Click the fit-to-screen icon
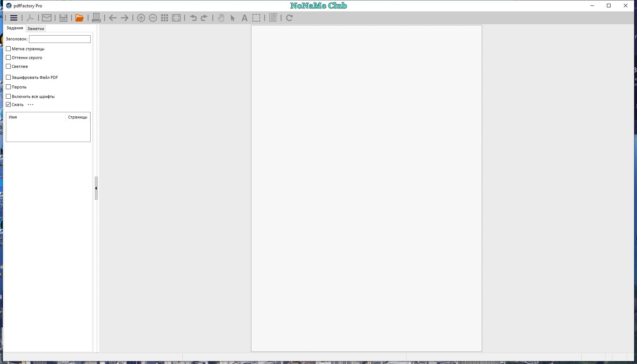The width and height of the screenshot is (637, 364). pyautogui.click(x=176, y=18)
